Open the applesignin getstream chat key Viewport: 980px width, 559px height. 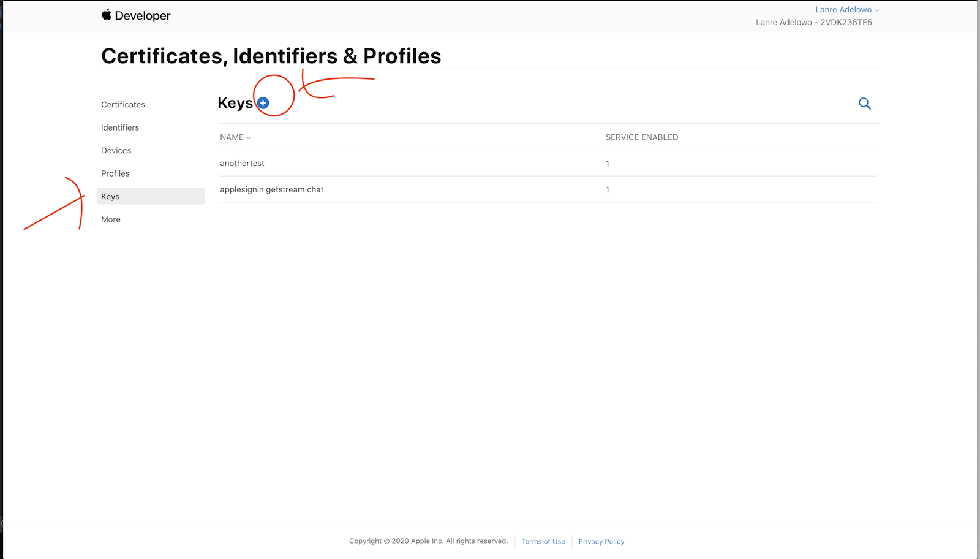pyautogui.click(x=272, y=189)
